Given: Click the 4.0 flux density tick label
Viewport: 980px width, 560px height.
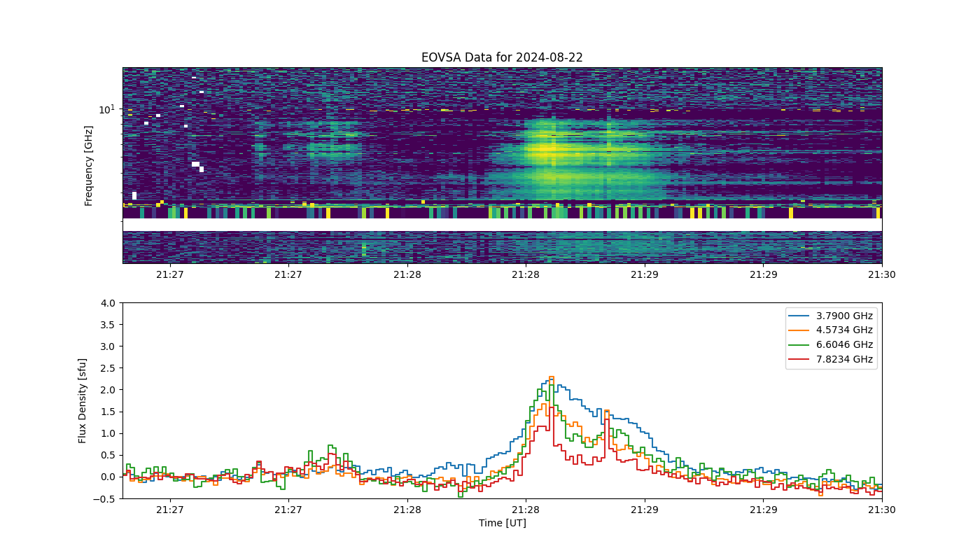Looking at the screenshot, I should pos(108,303).
